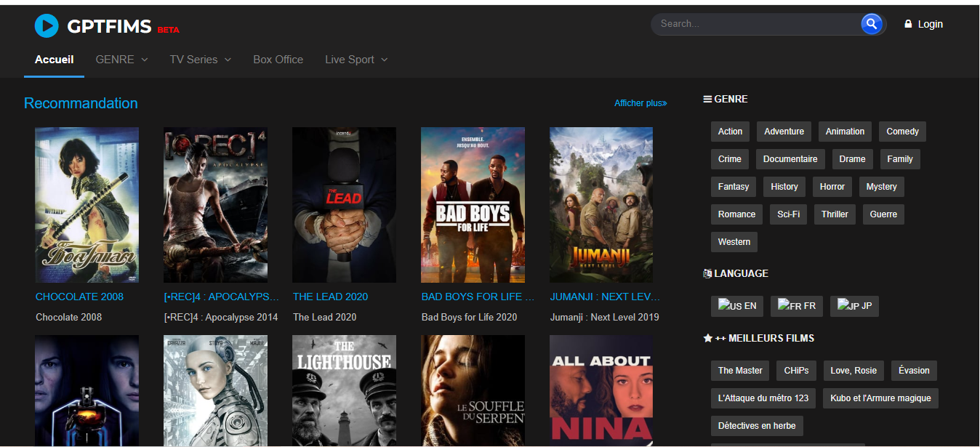
Task: Select the Guerre genre tag
Action: pyautogui.click(x=883, y=214)
